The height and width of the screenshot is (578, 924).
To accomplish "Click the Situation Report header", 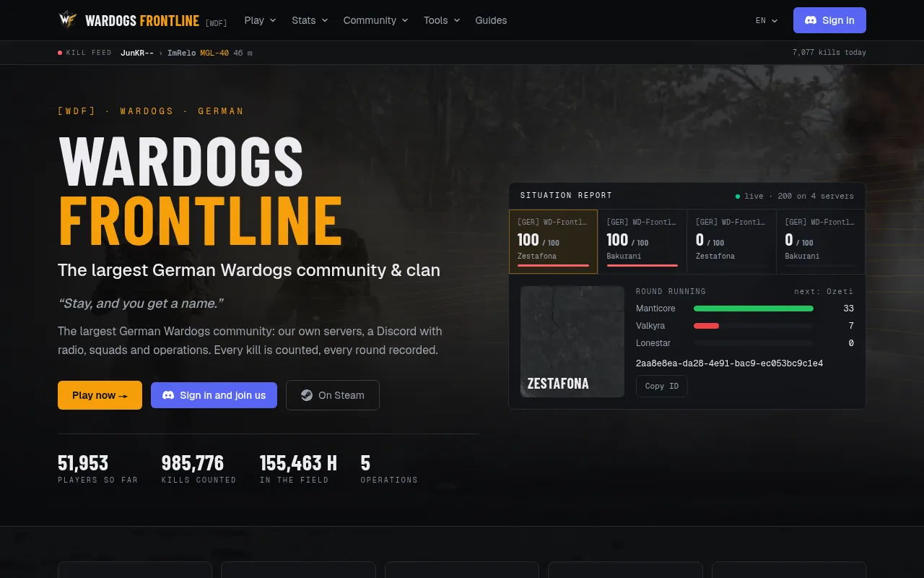I will [x=566, y=196].
